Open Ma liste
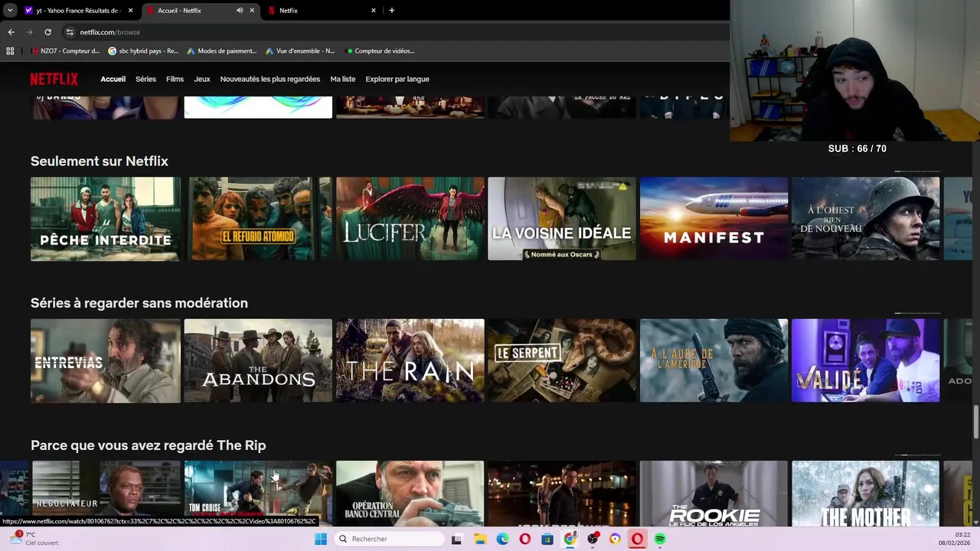The height and width of the screenshot is (551, 980). point(343,79)
